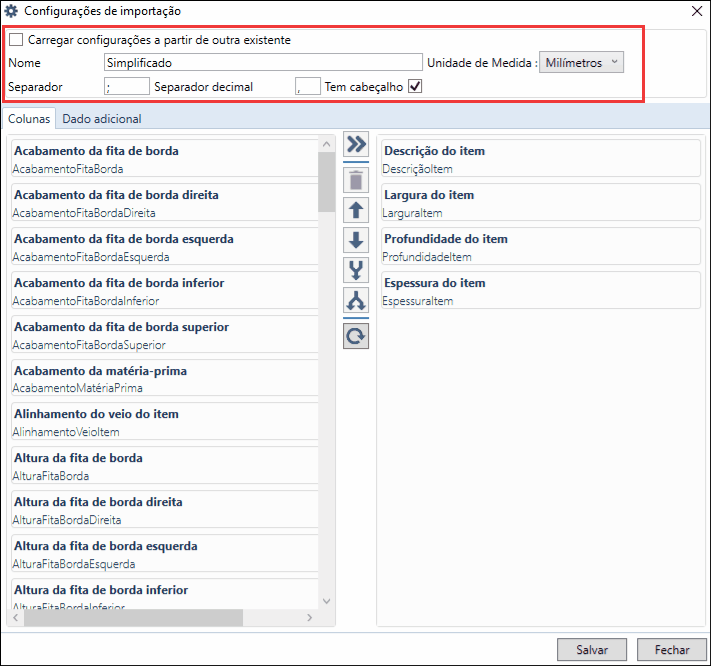711x666 pixels.
Task: Select Acabamento da fita de borda item
Action: [x=165, y=158]
